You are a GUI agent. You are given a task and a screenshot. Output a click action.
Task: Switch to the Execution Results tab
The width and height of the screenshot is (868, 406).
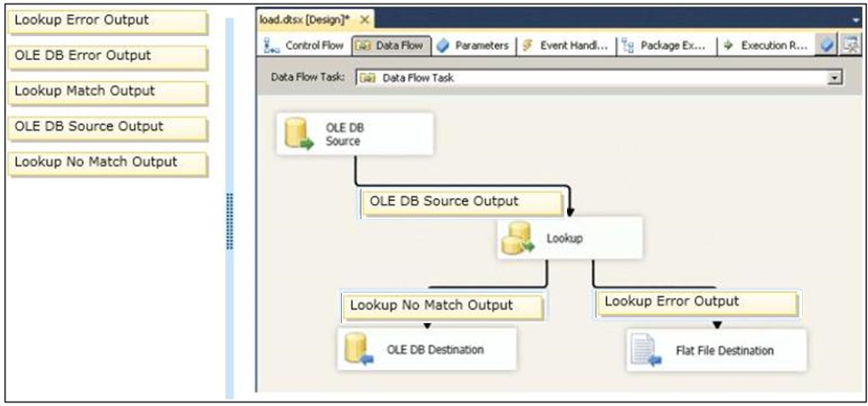pyautogui.click(x=767, y=45)
